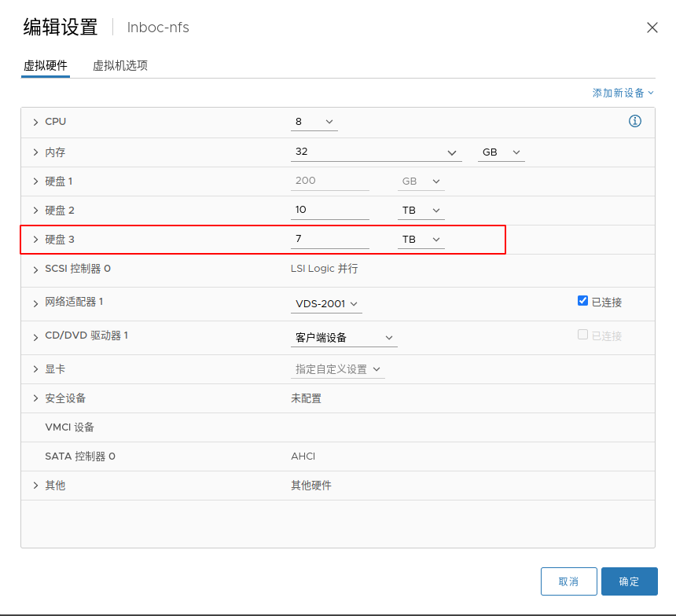Expand the SCSI 控制器 0 section
Image resolution: width=676 pixels, height=616 pixels.
tap(36, 268)
